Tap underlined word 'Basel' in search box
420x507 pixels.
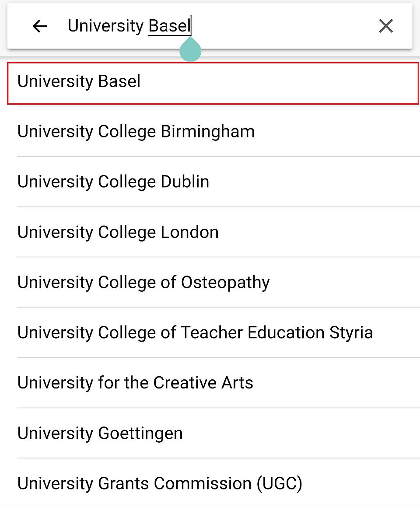(169, 26)
